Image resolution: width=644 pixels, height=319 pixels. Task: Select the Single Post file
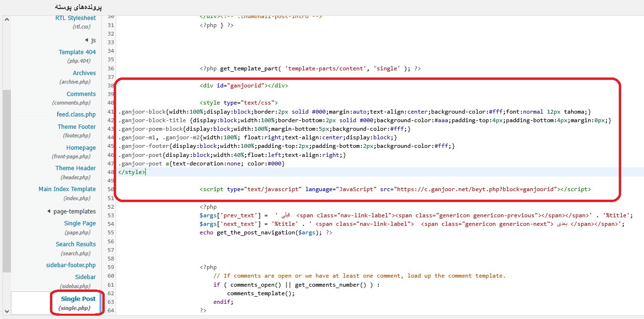(x=78, y=299)
